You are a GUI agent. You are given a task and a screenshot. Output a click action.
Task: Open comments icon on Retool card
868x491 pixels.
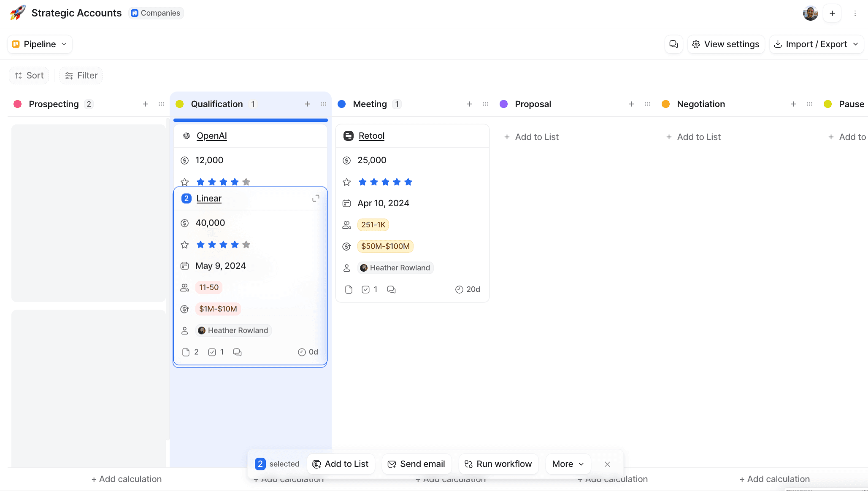click(x=391, y=289)
